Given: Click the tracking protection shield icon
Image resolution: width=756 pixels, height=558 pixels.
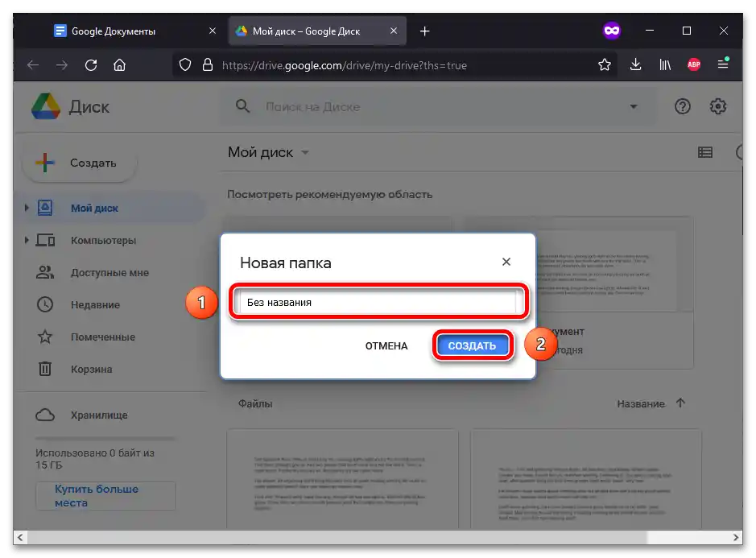Looking at the screenshot, I should coord(185,64).
